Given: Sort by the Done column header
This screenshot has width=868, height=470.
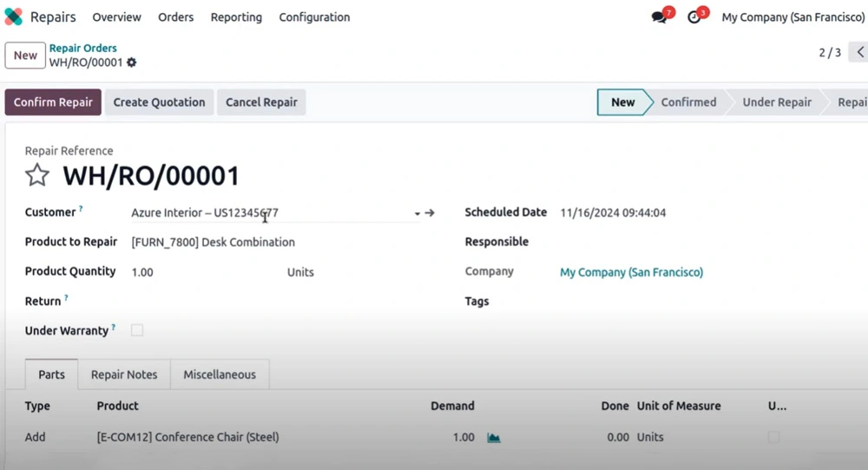Looking at the screenshot, I should coord(615,406).
